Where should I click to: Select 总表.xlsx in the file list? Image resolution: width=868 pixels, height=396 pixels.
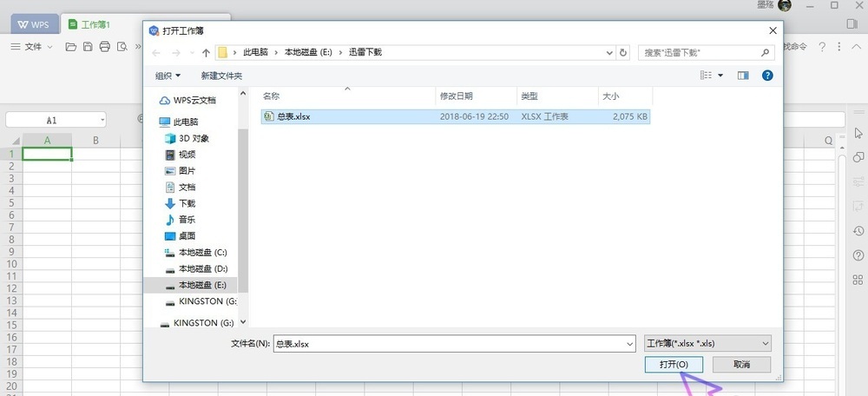[455, 117]
